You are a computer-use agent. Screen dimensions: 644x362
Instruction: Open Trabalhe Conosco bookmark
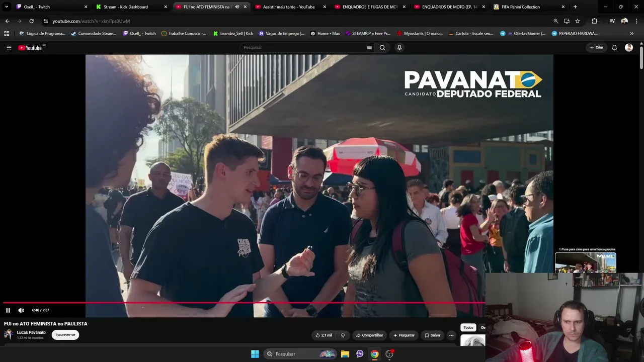184,34
